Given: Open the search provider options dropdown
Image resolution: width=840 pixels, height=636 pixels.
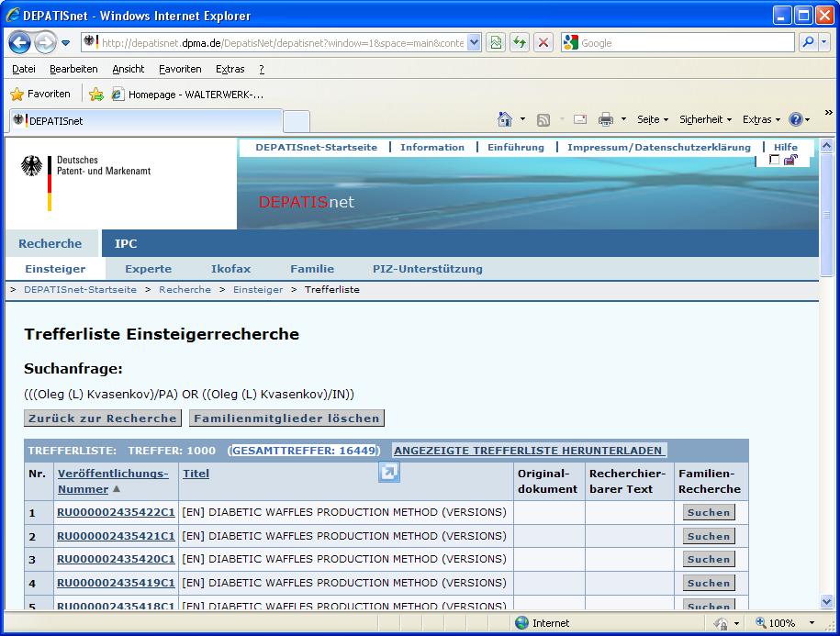Looking at the screenshot, I should tap(824, 42).
